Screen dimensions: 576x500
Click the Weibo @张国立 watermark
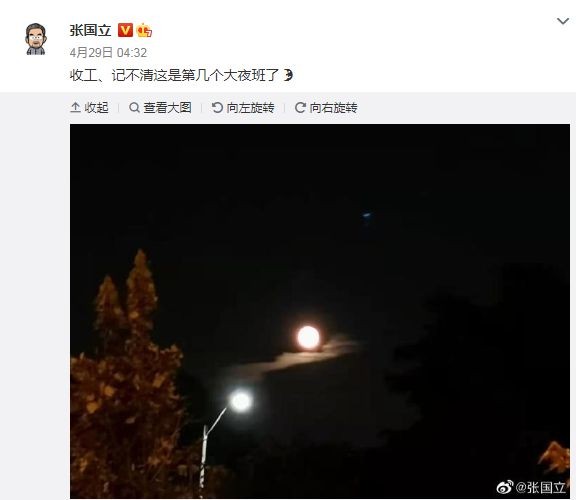pyautogui.click(x=531, y=488)
